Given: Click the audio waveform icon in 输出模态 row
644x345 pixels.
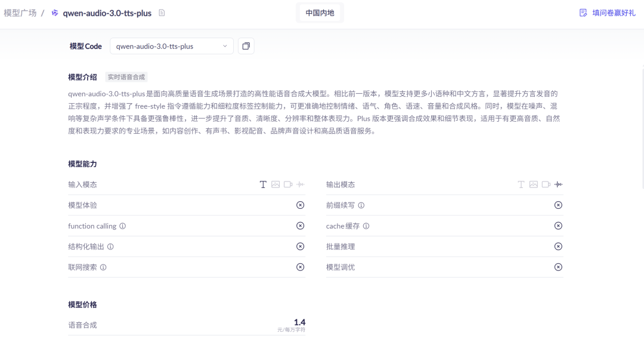Looking at the screenshot, I should click(x=558, y=184).
